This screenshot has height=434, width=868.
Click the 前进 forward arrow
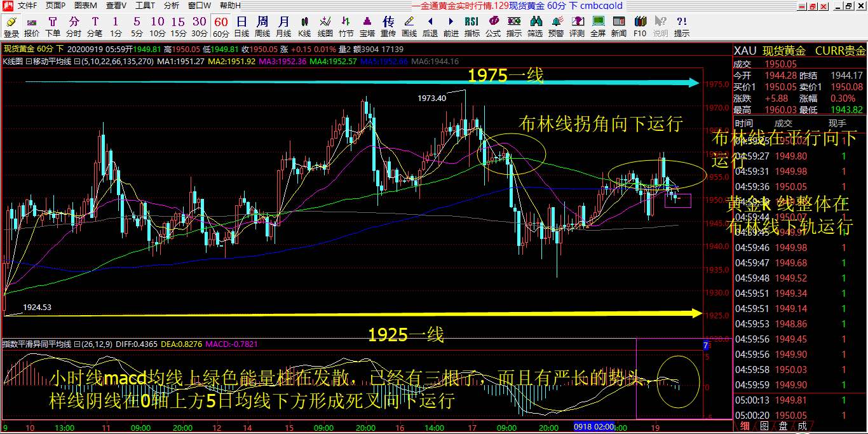click(451, 27)
